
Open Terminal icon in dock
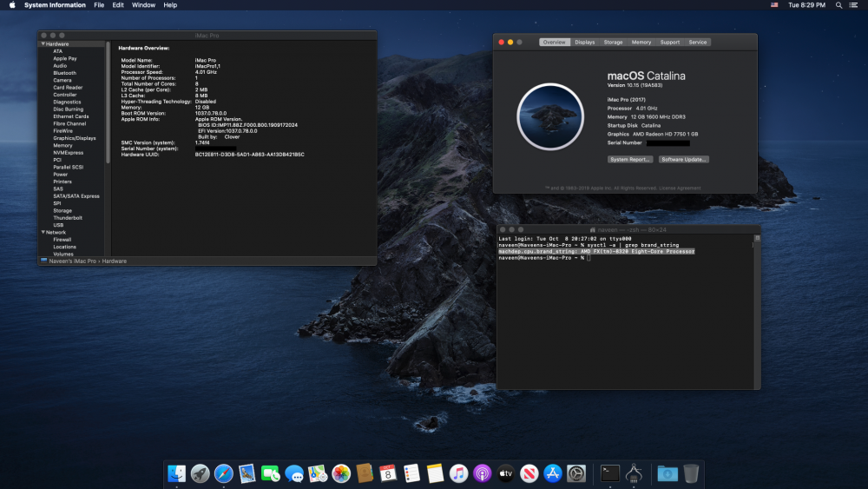coord(610,473)
